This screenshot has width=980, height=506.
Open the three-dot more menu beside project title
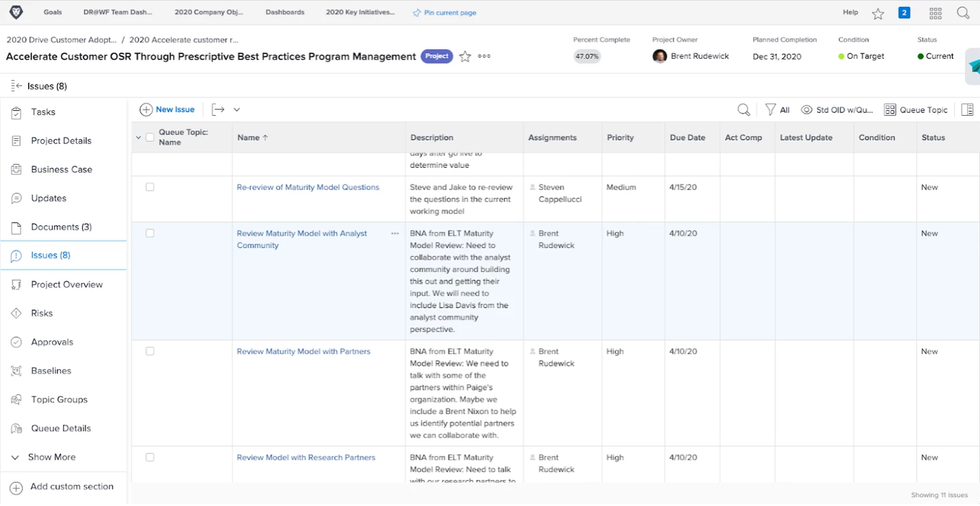485,57
